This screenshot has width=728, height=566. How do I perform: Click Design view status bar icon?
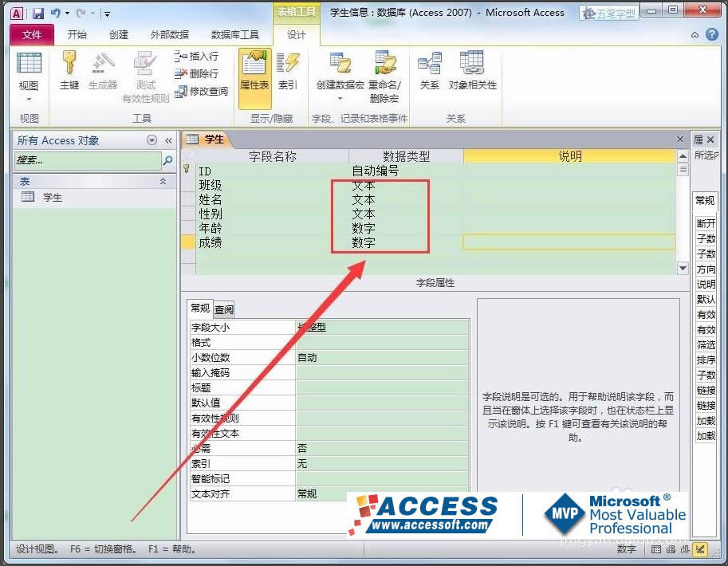click(699, 550)
